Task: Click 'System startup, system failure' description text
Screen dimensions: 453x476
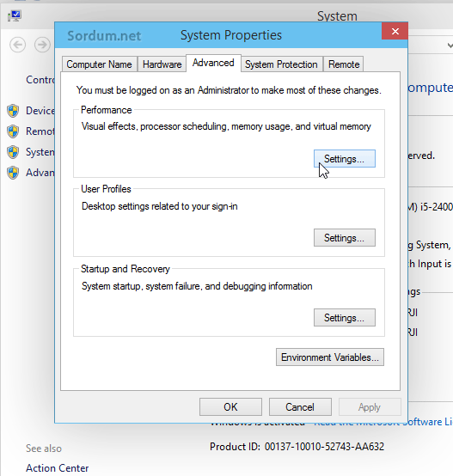Action: (x=197, y=286)
